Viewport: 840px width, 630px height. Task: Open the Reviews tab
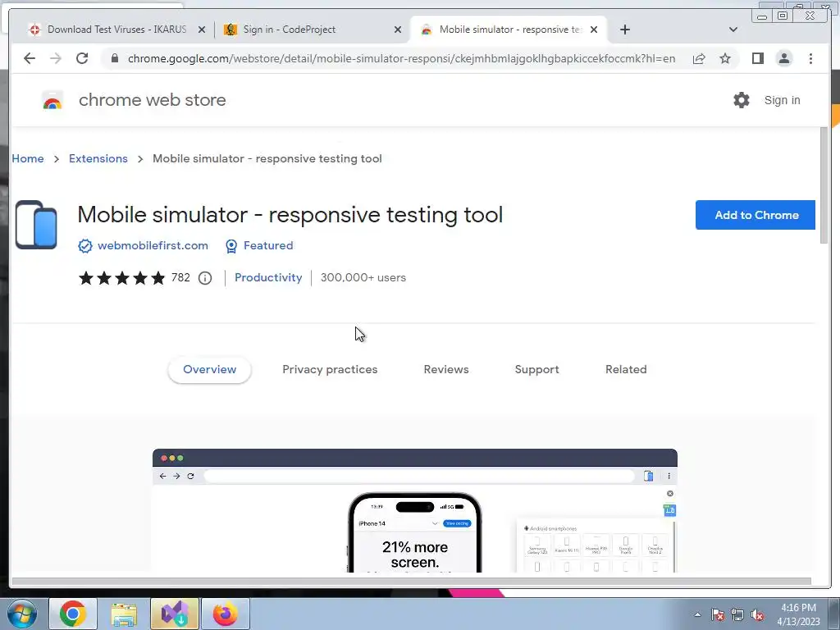pos(446,370)
